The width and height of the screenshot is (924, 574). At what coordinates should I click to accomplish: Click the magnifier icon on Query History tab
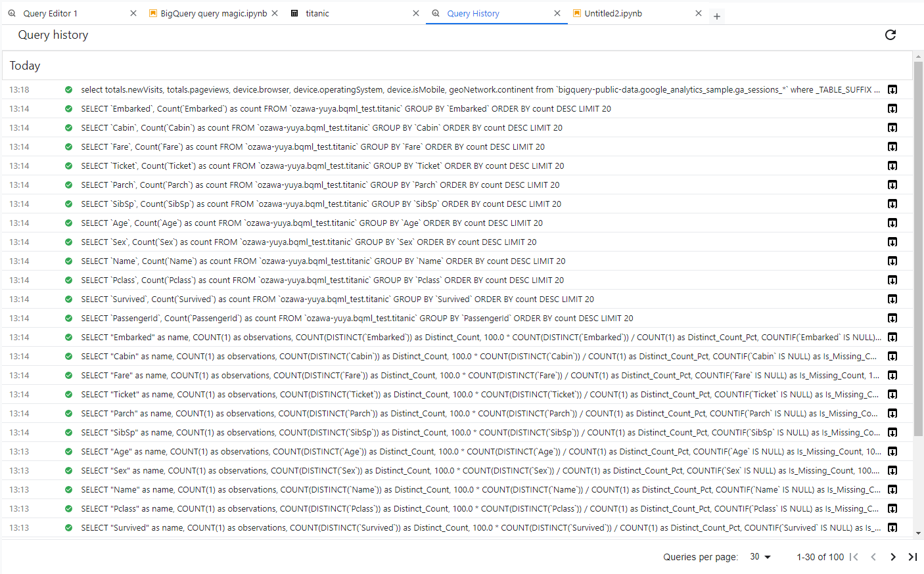click(435, 12)
